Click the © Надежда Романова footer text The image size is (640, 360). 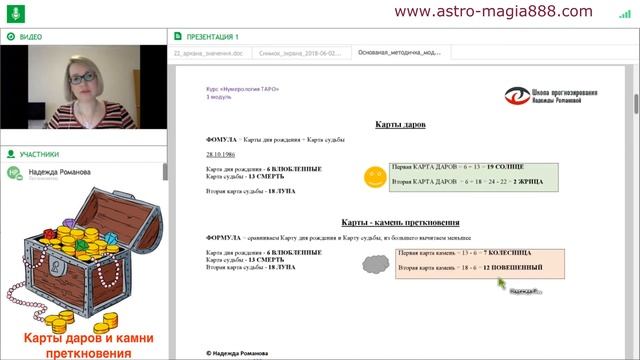237,353
